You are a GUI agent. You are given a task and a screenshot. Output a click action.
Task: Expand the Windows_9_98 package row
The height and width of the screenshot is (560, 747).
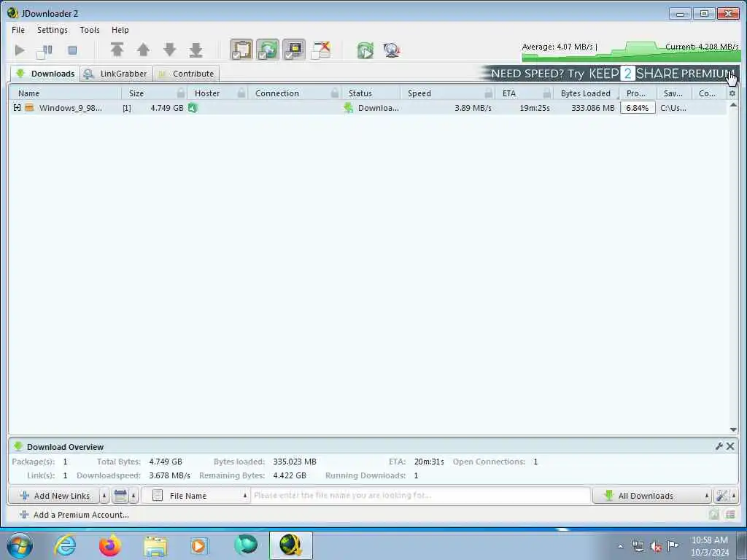point(18,108)
